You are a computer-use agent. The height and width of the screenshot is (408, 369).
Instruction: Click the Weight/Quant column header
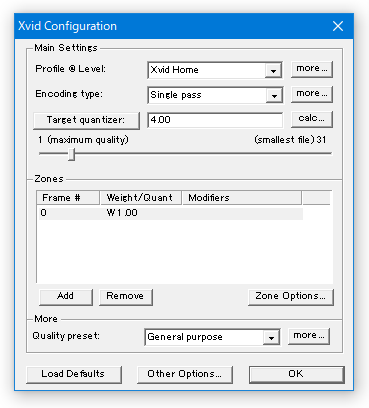click(x=140, y=198)
